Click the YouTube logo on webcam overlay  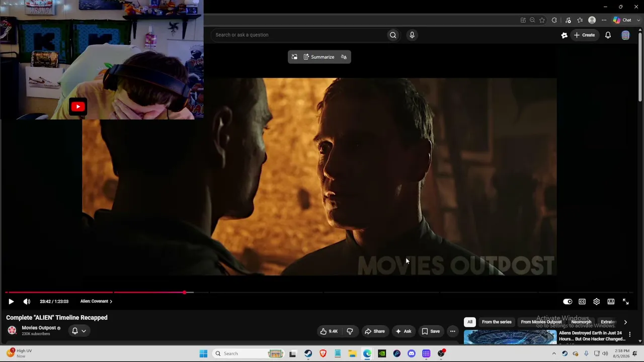click(x=78, y=106)
